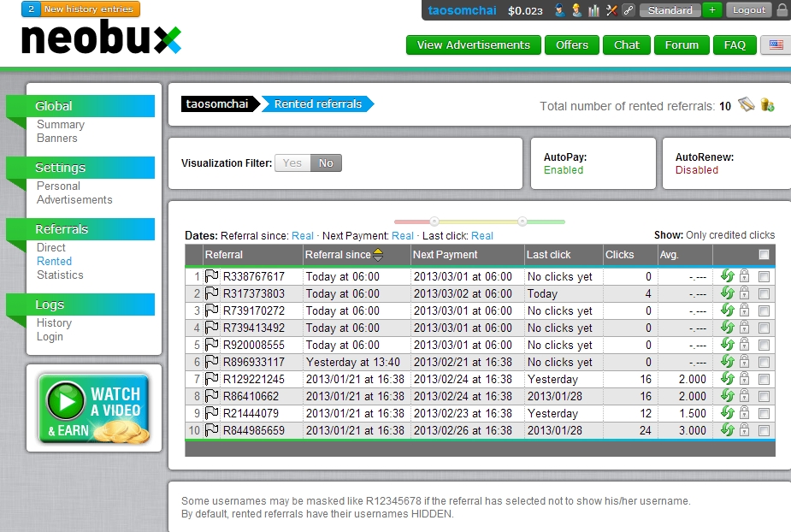Click the View Advertisements button
Image resolution: width=791 pixels, height=532 pixels.
click(474, 45)
